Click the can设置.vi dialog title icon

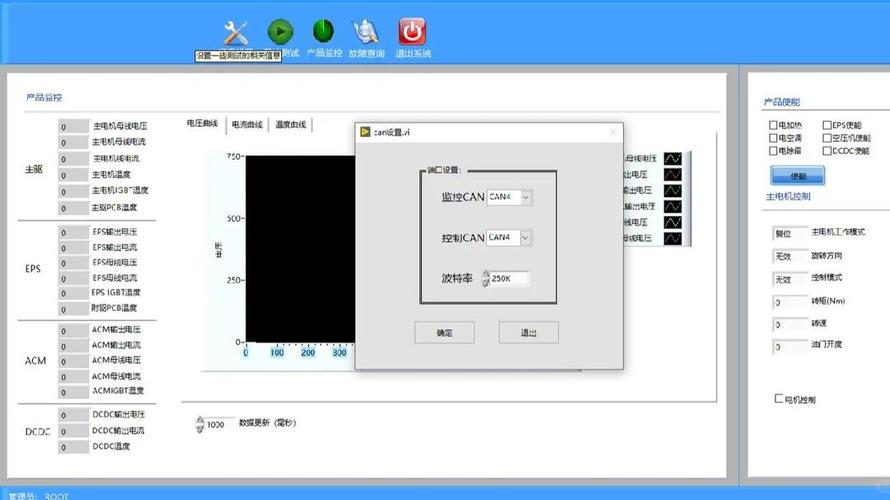tap(365, 132)
